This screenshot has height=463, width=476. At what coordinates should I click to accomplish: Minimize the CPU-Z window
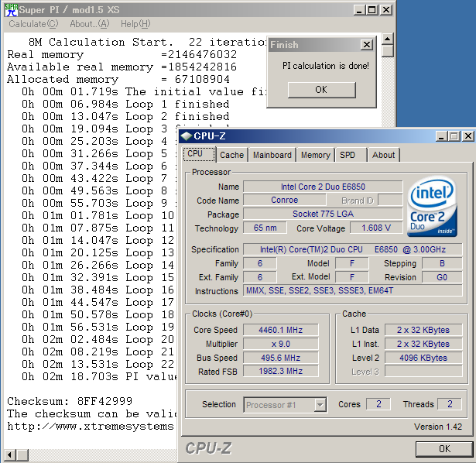tap(442, 136)
